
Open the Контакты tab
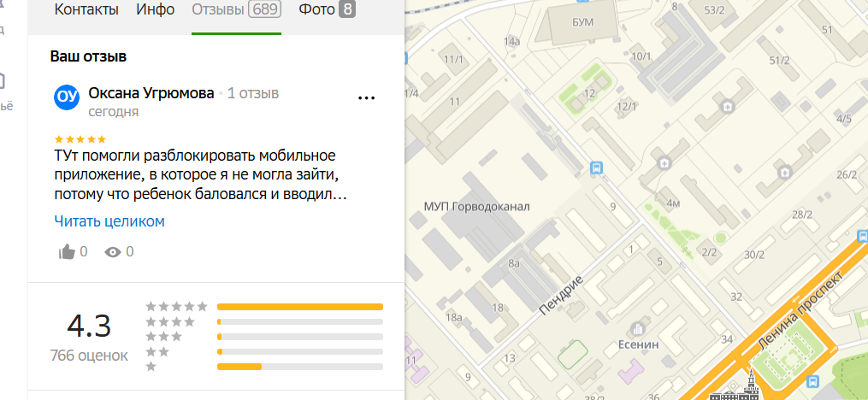[86, 9]
